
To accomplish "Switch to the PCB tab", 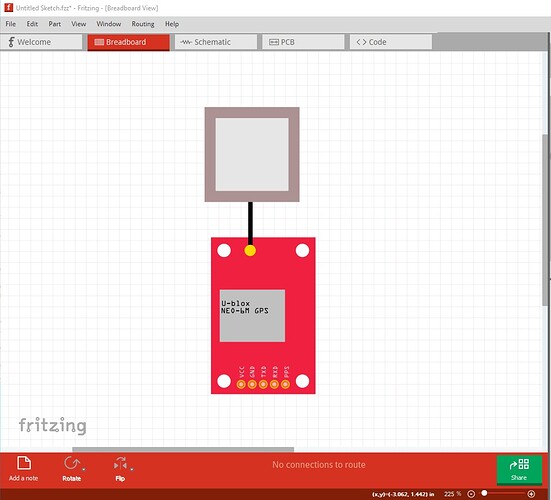I will click(303, 42).
